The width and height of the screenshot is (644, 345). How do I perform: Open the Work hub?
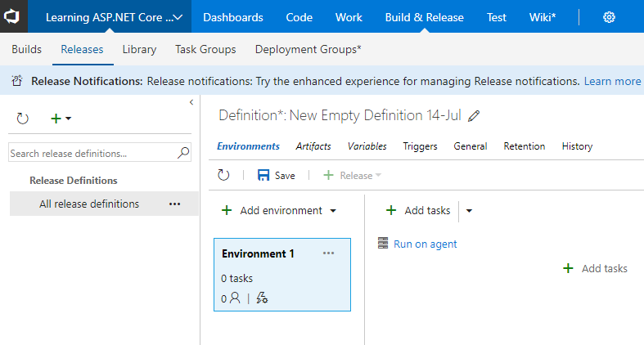(x=349, y=17)
